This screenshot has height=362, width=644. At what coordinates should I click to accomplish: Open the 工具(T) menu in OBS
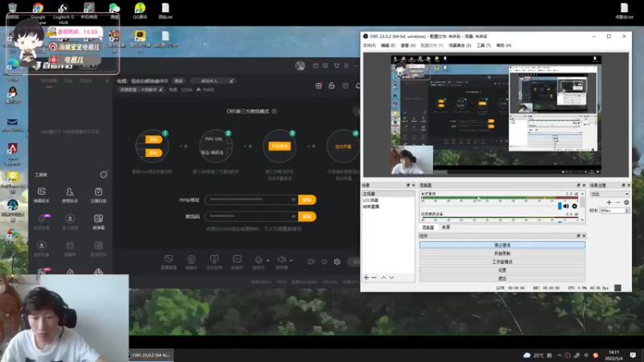click(x=484, y=46)
